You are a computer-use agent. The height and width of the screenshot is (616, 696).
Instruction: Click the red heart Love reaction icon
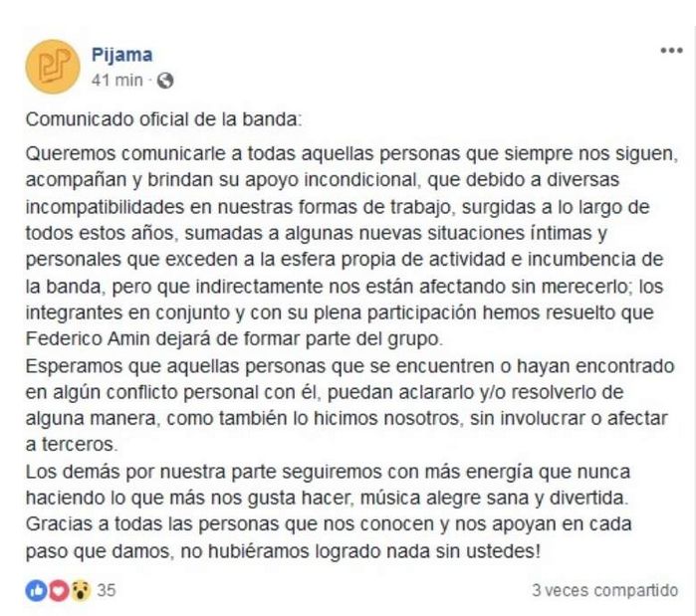click(x=57, y=589)
